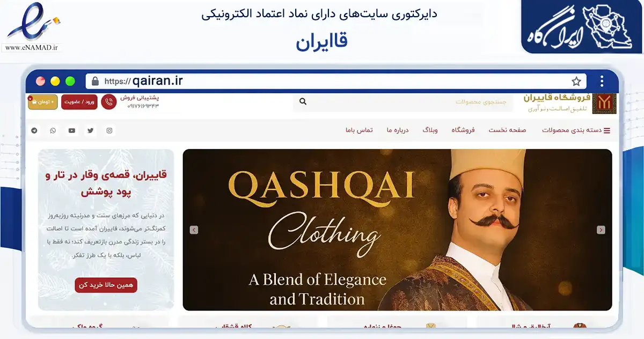Click the green browser window button
This screenshot has height=339, width=644.
tap(70, 82)
